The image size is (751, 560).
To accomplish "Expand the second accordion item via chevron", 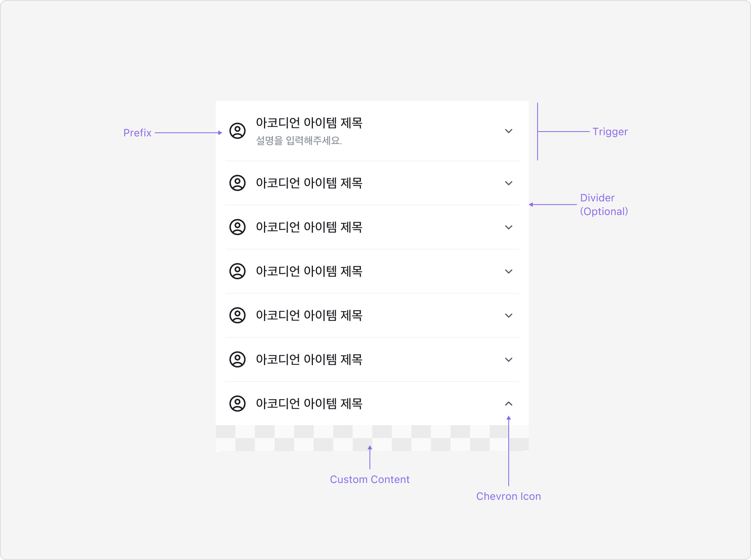I will point(509,183).
